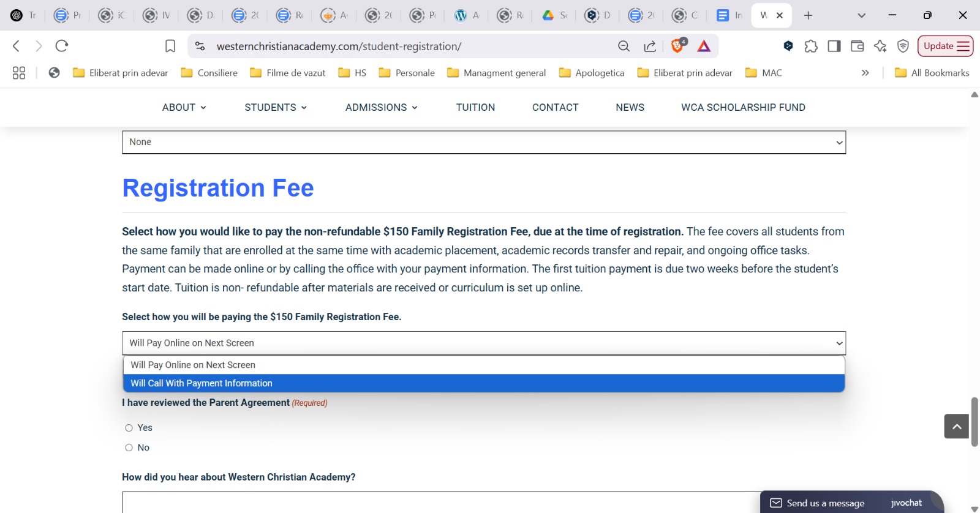The image size is (980, 513).
Task: Open the TUITION menu item
Action: [x=475, y=107]
